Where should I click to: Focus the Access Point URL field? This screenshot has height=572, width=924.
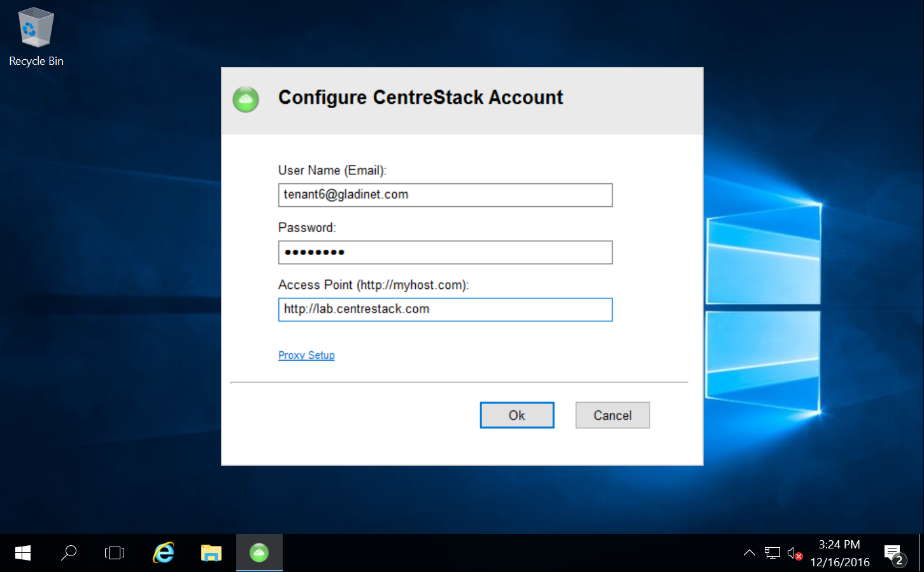click(x=445, y=309)
